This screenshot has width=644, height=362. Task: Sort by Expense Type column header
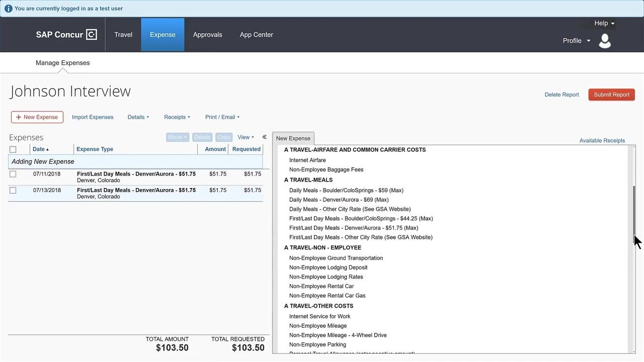[95, 149]
